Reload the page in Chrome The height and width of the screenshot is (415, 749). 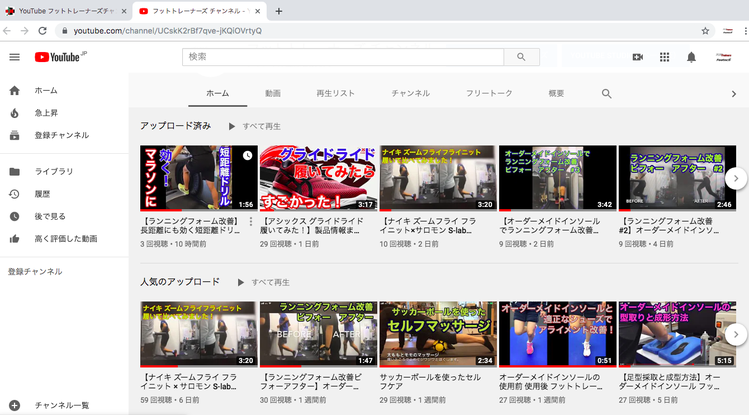[x=43, y=31]
